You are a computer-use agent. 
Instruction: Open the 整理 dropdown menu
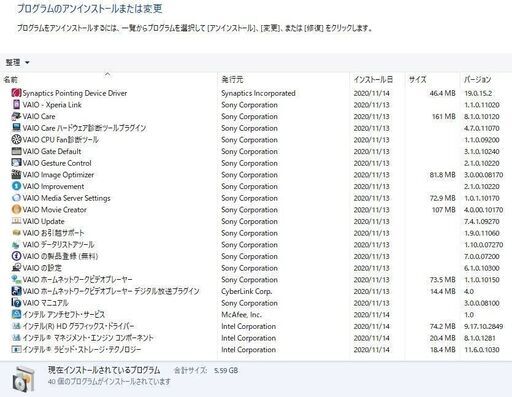coord(17,62)
